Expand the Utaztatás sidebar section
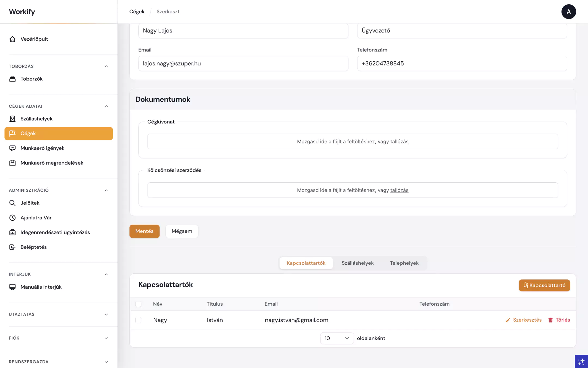Viewport: 588px width, 368px height. (x=106, y=314)
